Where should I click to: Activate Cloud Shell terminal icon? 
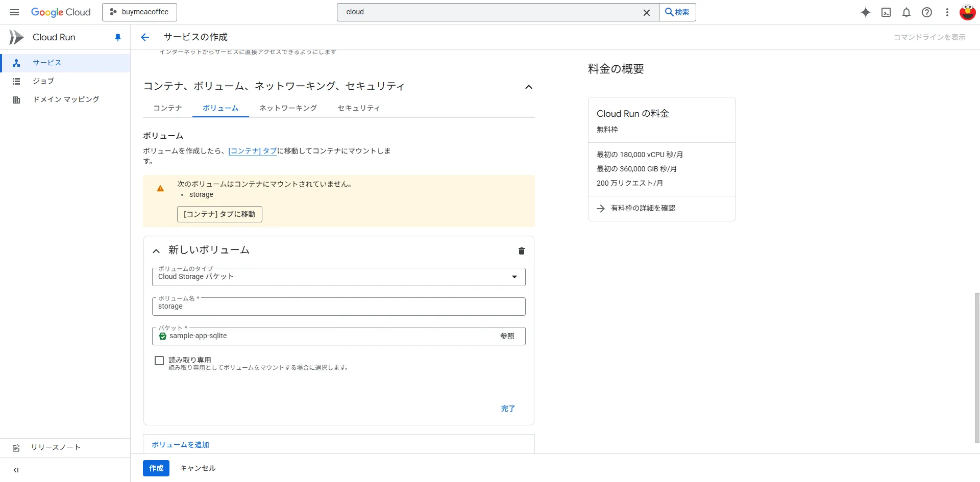tap(886, 12)
